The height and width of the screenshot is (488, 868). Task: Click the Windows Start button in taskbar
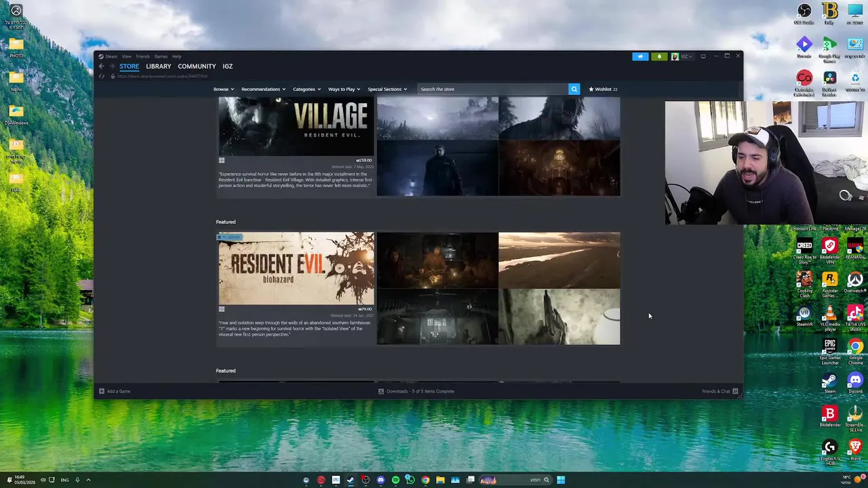point(561,480)
